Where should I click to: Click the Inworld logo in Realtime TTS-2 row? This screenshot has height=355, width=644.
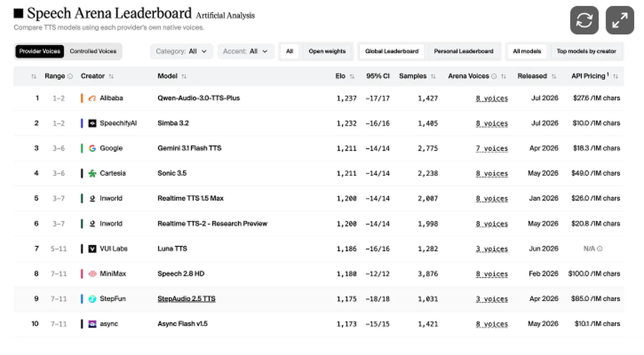pyautogui.click(x=92, y=224)
